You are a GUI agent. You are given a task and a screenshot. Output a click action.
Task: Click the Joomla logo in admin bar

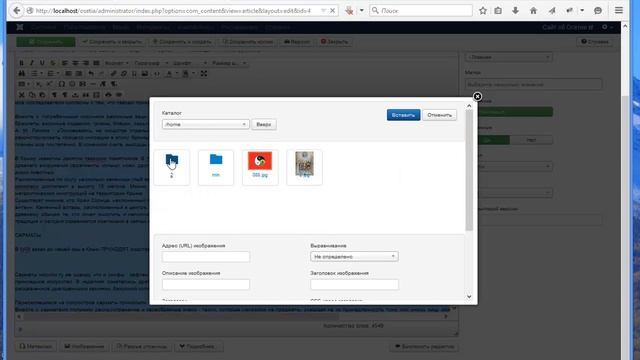pos(20,27)
